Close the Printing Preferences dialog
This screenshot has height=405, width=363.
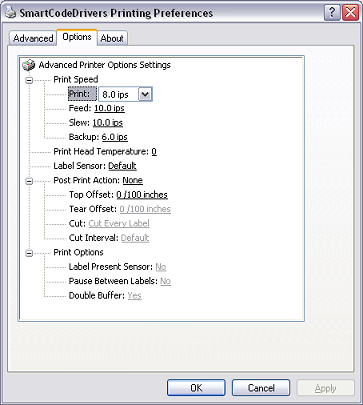coord(351,13)
